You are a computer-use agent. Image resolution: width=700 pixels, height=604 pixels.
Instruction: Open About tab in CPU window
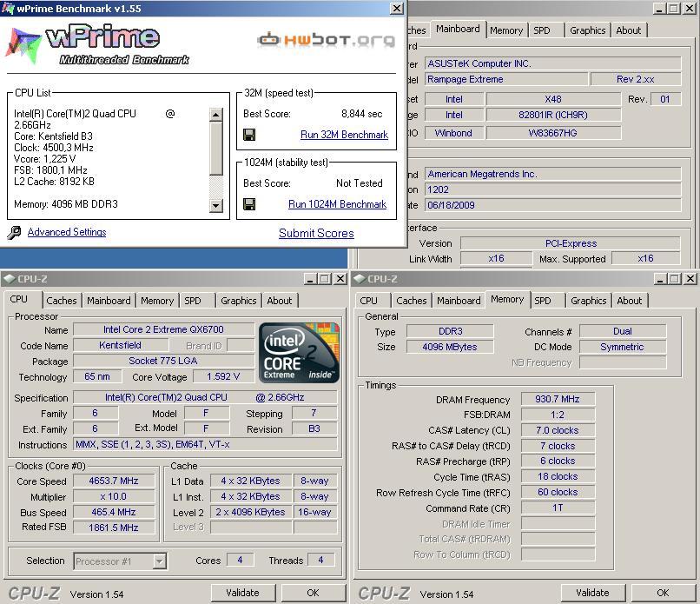click(280, 301)
